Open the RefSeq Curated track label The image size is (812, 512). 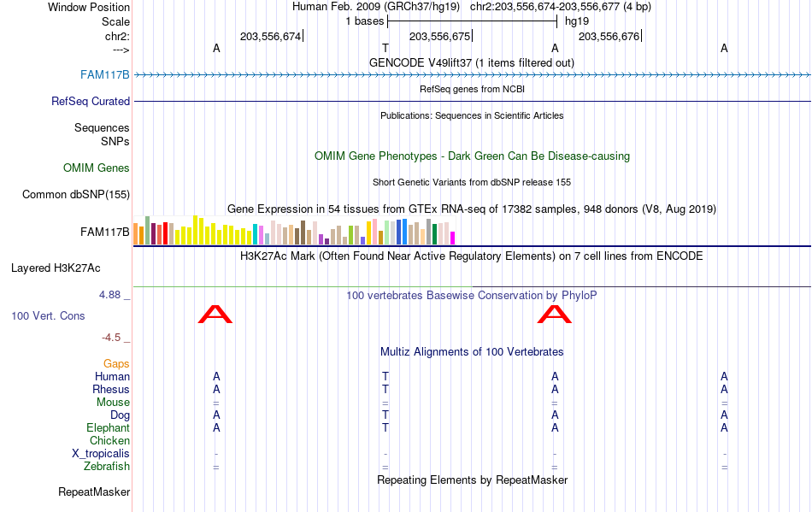tap(91, 102)
